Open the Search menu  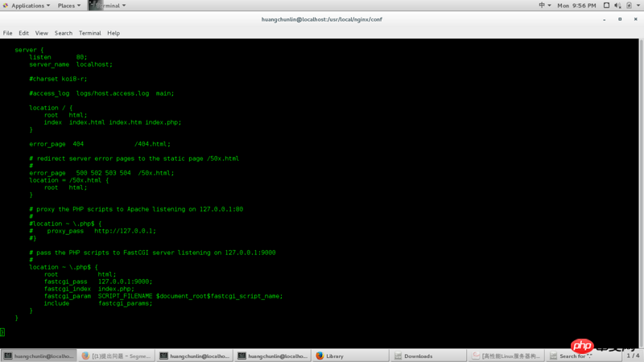64,33
